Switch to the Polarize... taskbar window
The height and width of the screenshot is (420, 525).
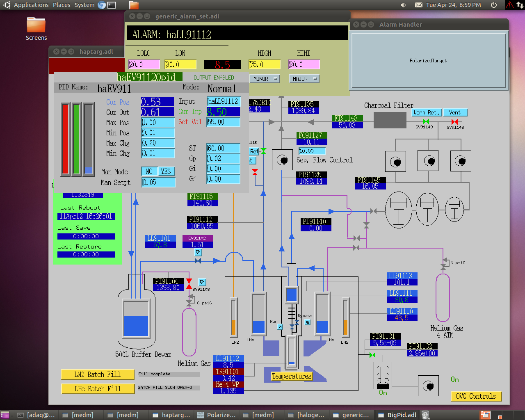click(x=216, y=415)
